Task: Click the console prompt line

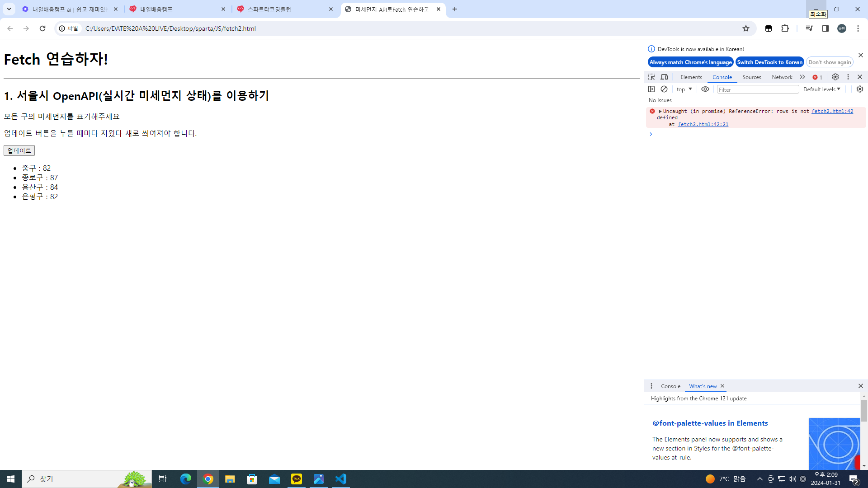Action: [755, 134]
